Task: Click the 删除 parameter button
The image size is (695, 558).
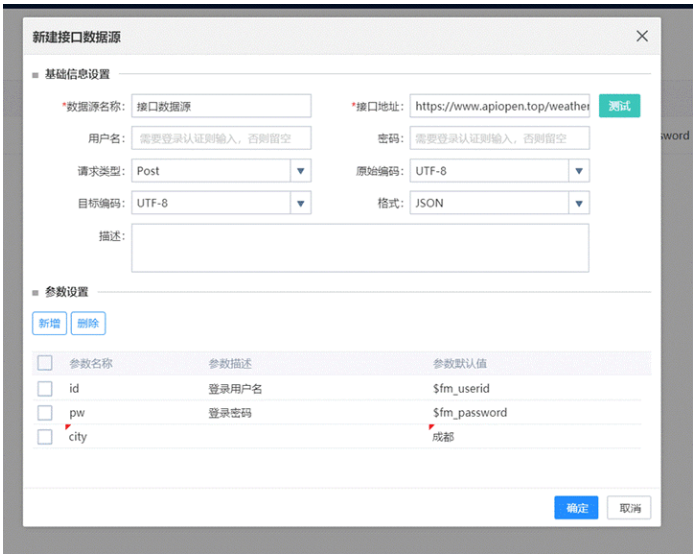Action: (88, 323)
